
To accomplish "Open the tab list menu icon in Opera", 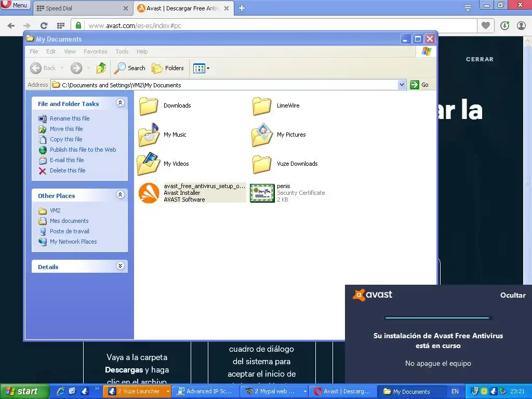I will tap(468, 8).
